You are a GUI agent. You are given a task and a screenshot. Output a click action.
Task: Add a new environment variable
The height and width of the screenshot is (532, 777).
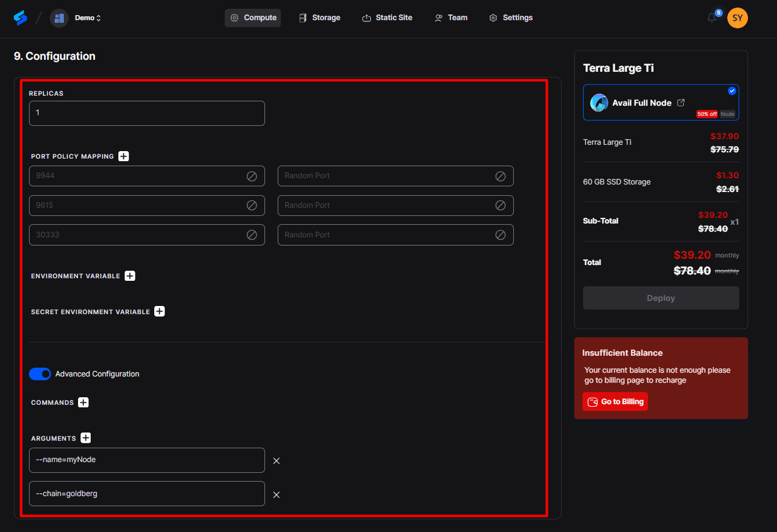point(130,276)
